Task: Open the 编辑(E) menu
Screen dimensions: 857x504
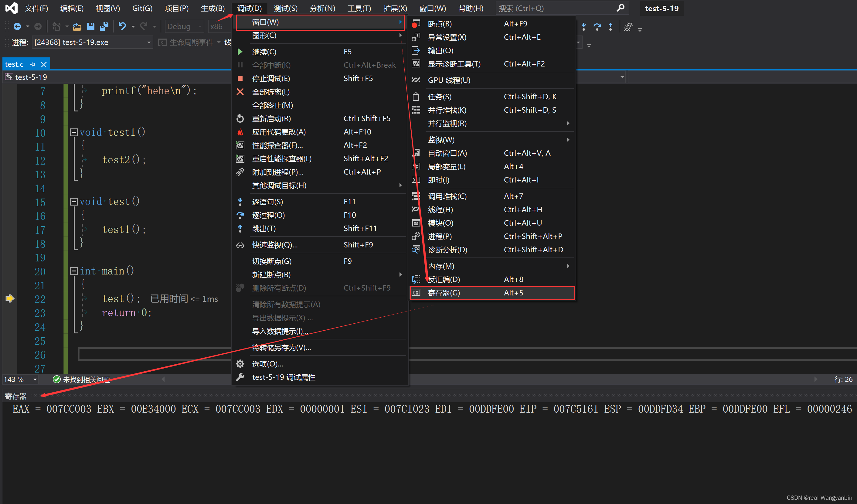Action: (72, 8)
